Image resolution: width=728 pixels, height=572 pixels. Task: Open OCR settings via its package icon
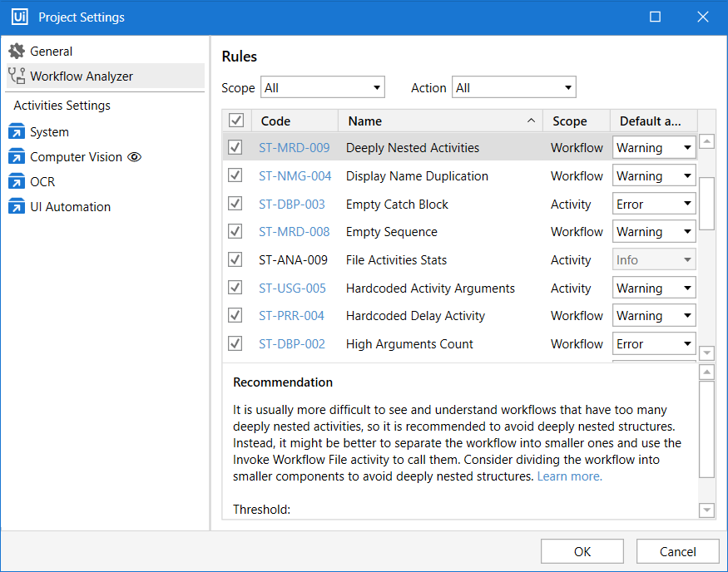click(x=17, y=181)
